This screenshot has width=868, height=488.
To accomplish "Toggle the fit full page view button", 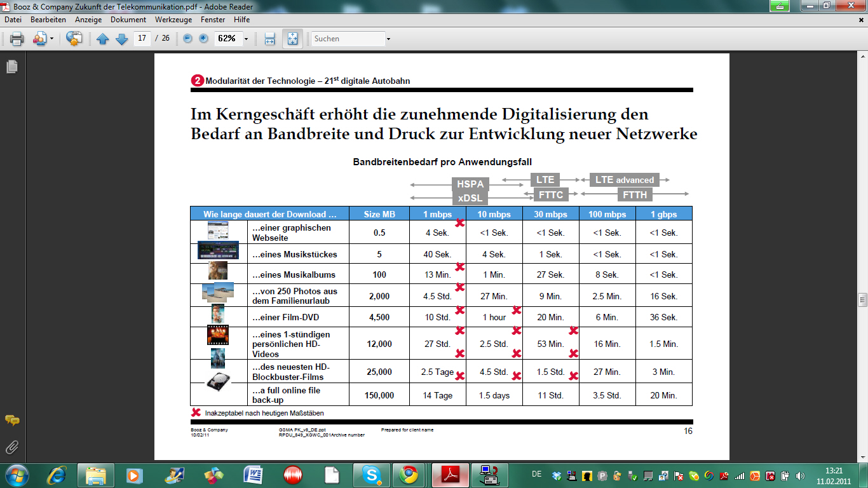I will coord(292,39).
